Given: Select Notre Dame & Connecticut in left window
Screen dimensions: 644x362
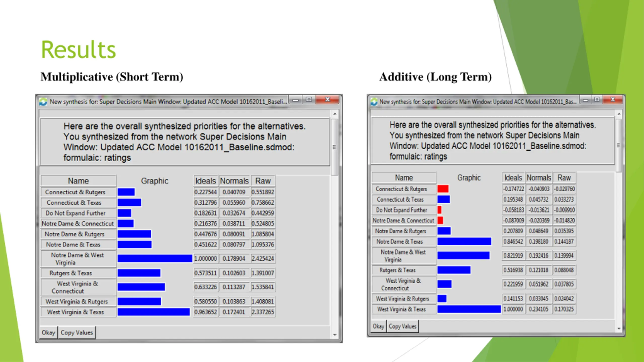Looking at the screenshot, I should pyautogui.click(x=78, y=223).
